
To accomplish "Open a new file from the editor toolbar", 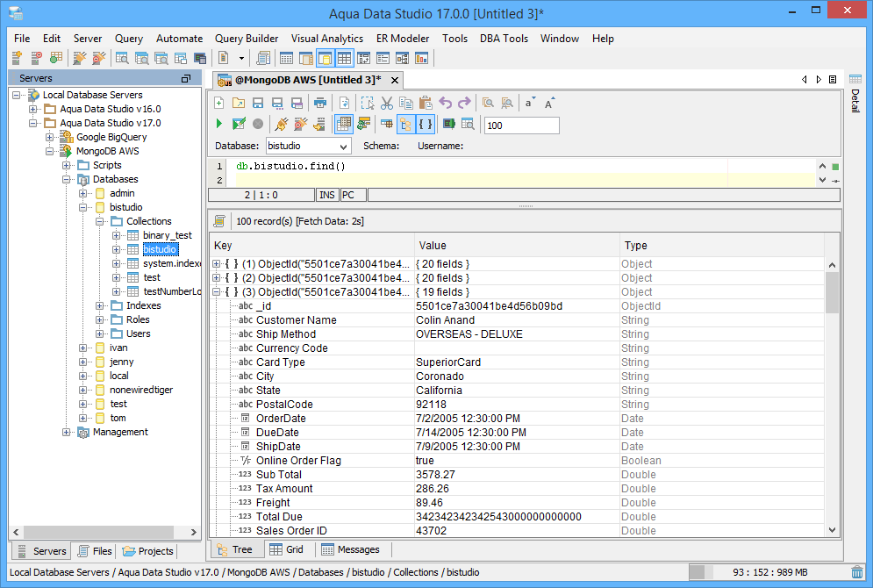I will pyautogui.click(x=218, y=103).
